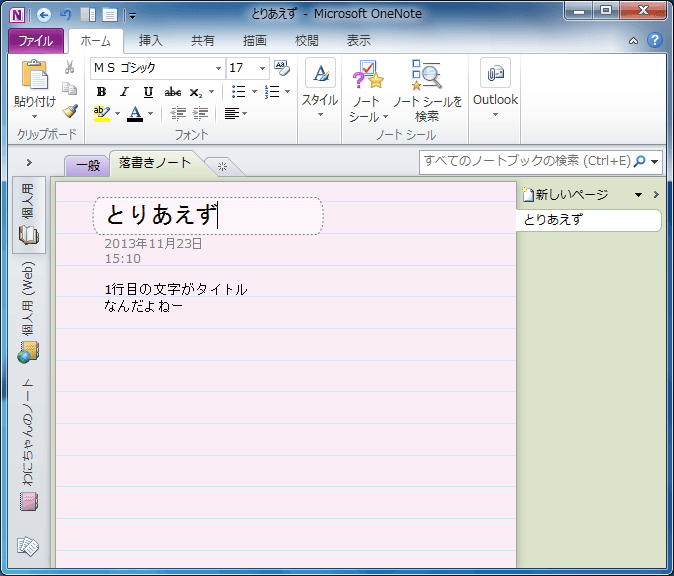Open the 一般 section tab

pyautogui.click(x=88, y=166)
